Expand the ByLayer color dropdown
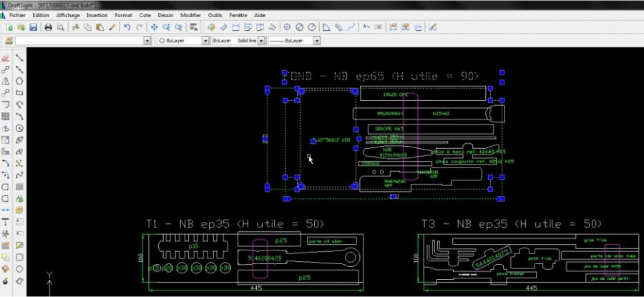The height and width of the screenshot is (297, 644). pyautogui.click(x=204, y=41)
